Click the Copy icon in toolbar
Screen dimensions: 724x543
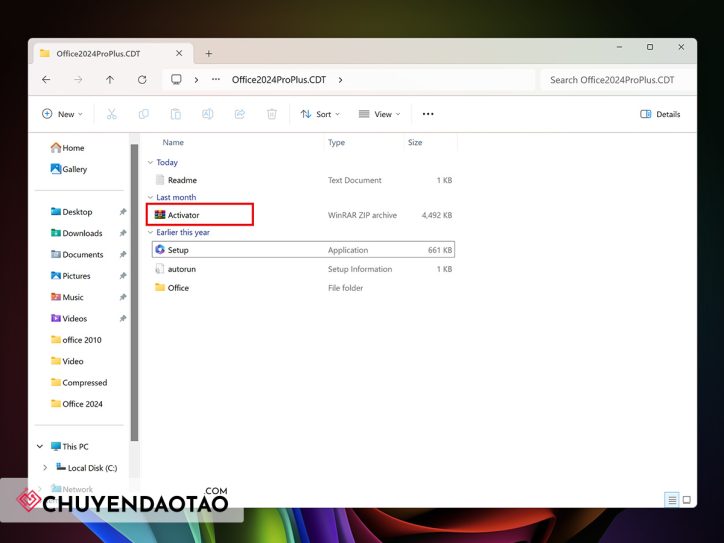[144, 114]
